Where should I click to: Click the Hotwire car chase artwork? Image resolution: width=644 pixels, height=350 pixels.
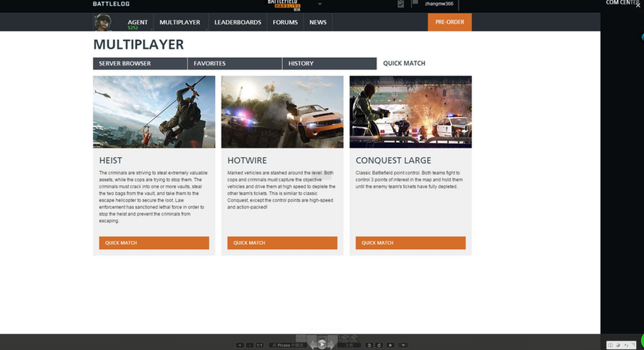[x=282, y=112]
